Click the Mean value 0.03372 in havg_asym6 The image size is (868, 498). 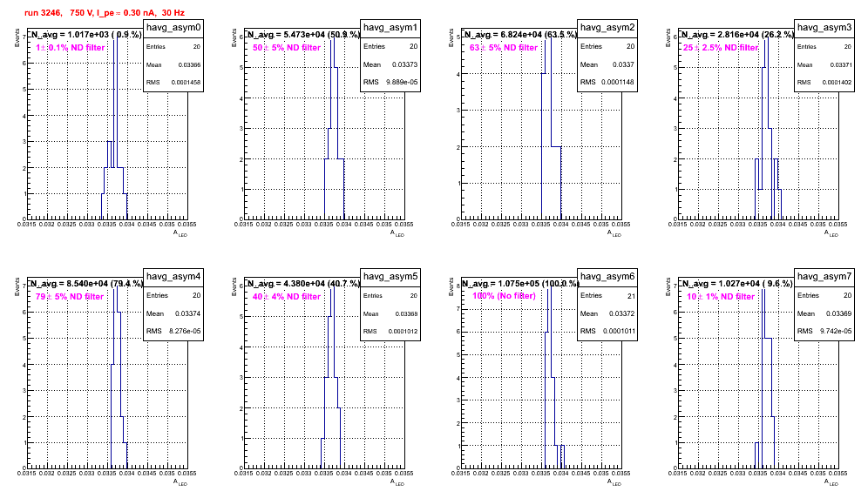point(621,313)
